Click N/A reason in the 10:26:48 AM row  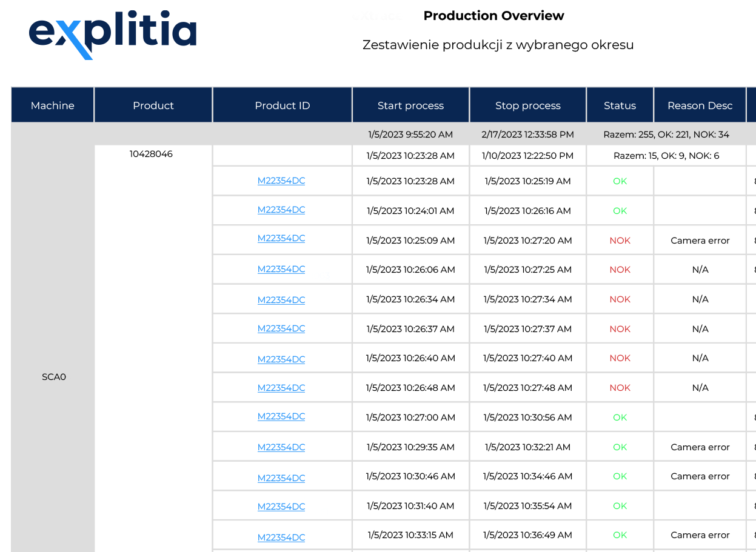click(x=700, y=388)
